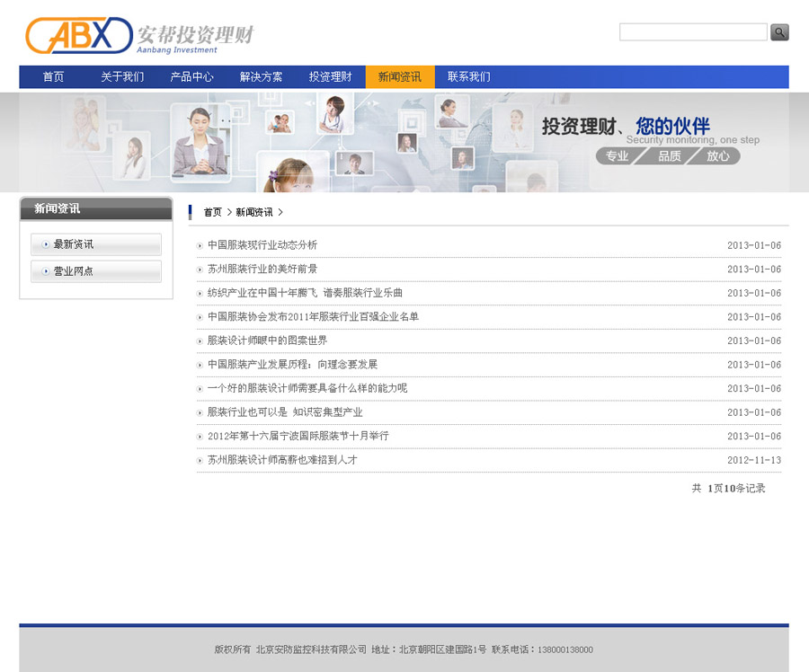Click the 品质 badge on banner
Screen dimensions: 809x672
click(669, 155)
